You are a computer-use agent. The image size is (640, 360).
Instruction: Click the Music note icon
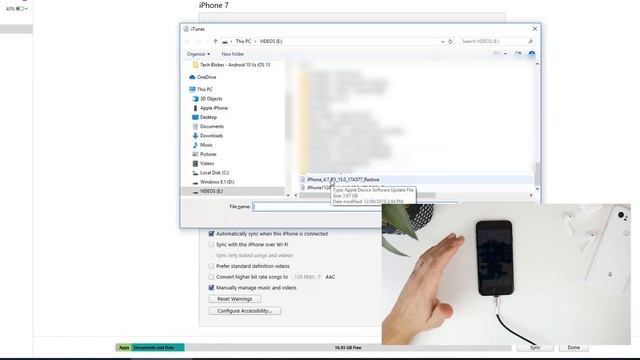coord(195,145)
